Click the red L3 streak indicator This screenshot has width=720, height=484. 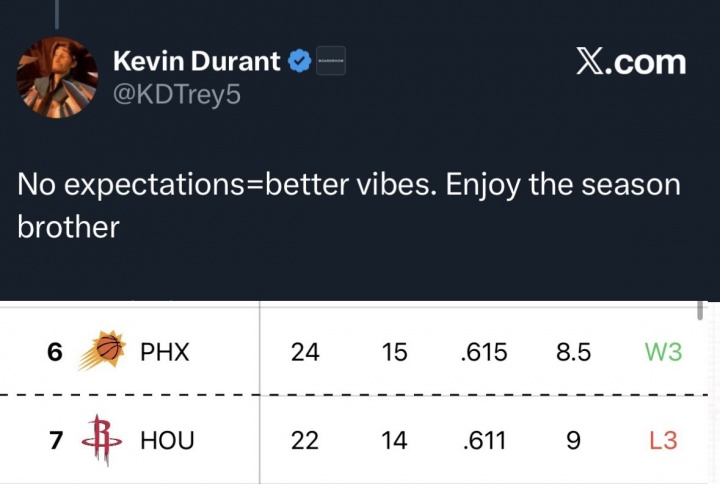click(663, 440)
